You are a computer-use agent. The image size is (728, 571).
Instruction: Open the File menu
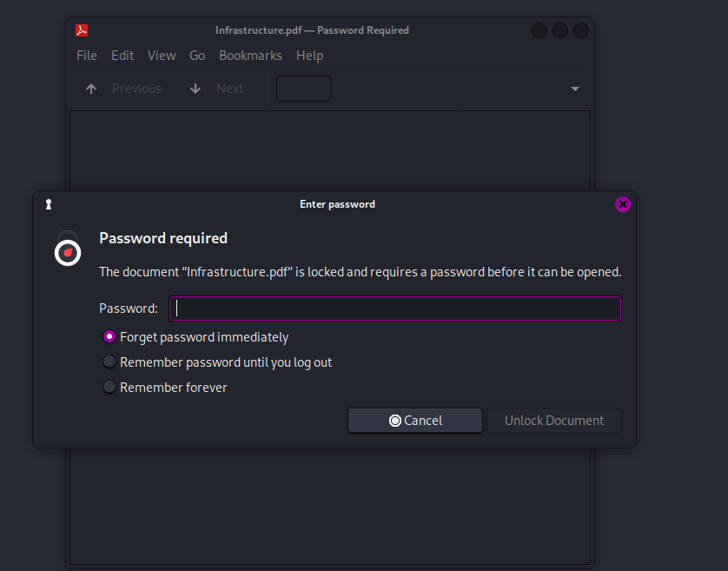click(87, 56)
